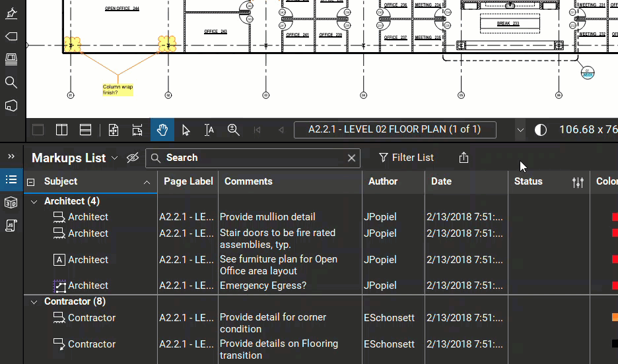Click the export Summary share icon
The image size is (618, 364).
coord(463,158)
